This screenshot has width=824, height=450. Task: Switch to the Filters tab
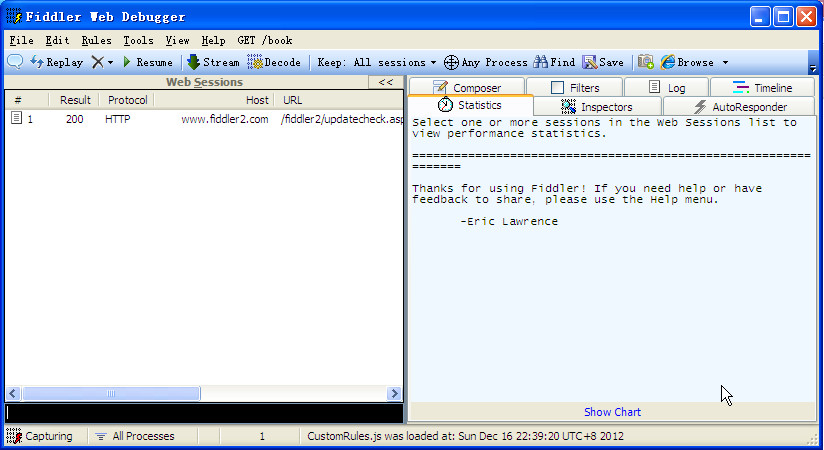(574, 87)
